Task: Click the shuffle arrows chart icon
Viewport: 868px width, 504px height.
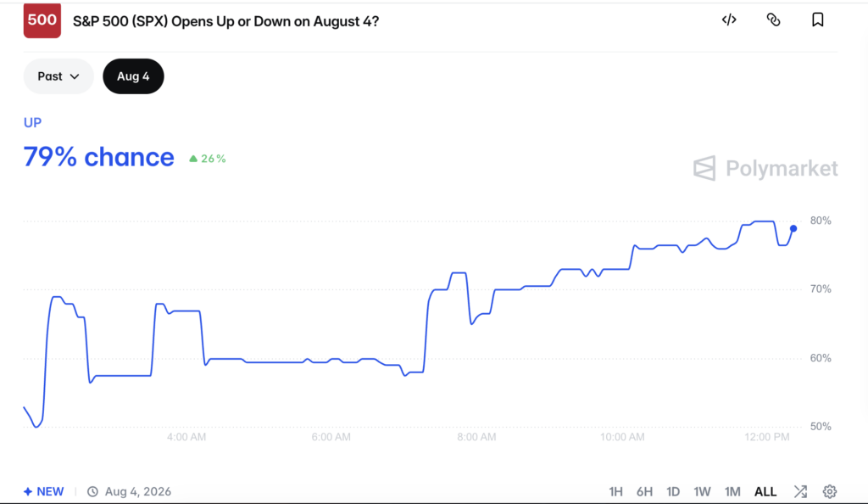Action: [800, 491]
